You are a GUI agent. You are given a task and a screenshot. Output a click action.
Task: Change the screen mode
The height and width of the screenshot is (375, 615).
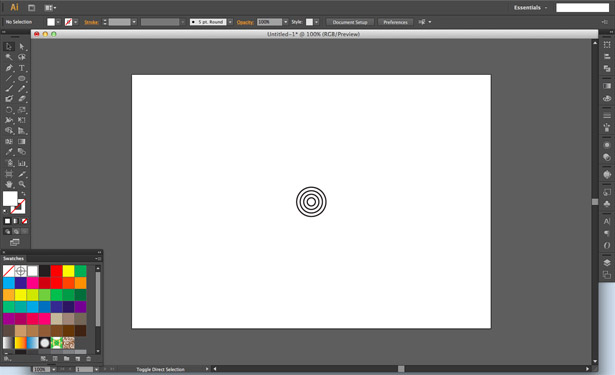pyautogui.click(x=15, y=242)
